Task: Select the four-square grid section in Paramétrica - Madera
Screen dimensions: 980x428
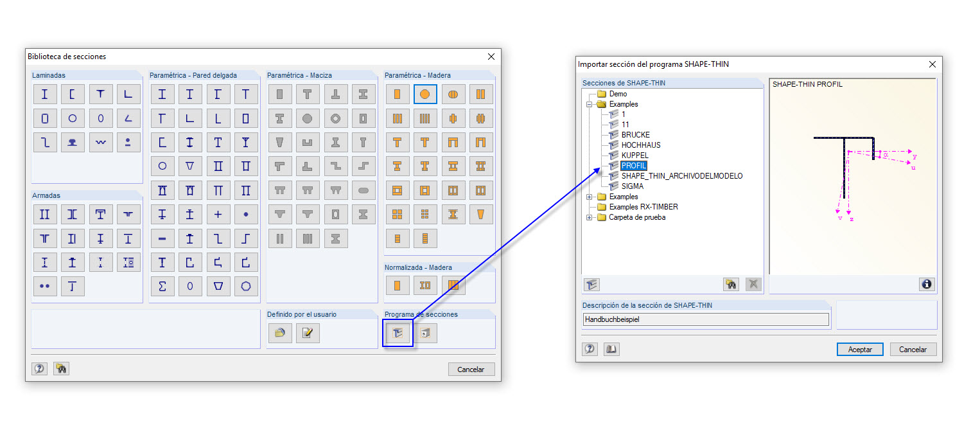Action: coord(397,215)
